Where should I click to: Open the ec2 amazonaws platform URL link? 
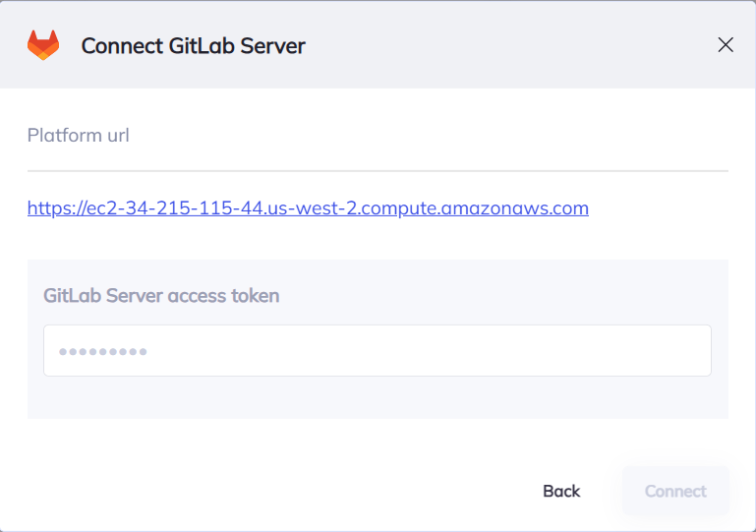tap(308, 207)
